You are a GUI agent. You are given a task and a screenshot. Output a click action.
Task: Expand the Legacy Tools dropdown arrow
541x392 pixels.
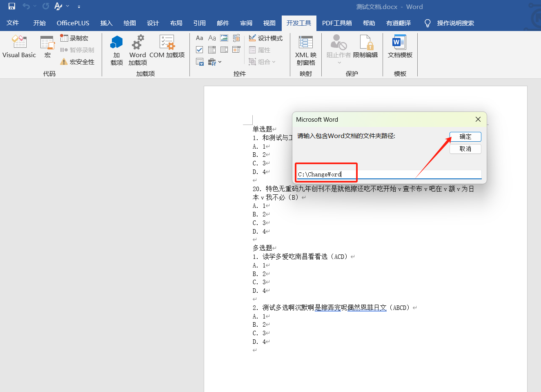220,62
